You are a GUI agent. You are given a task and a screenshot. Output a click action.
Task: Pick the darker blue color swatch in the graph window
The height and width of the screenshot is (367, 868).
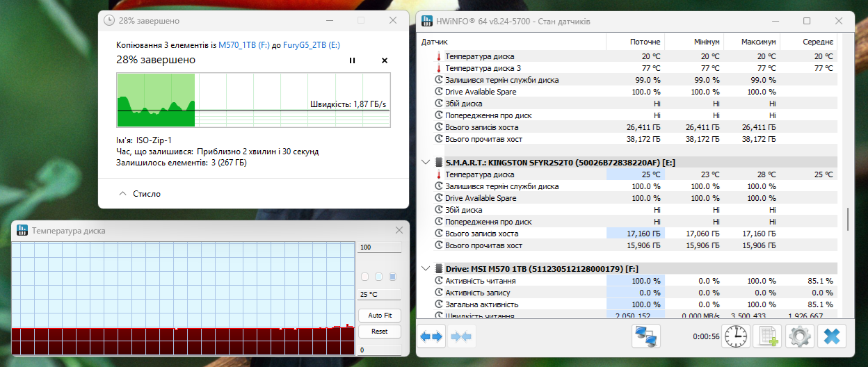[393, 277]
